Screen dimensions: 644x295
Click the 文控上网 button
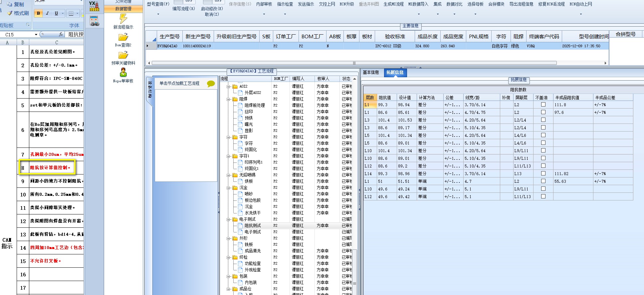[x=327, y=4]
